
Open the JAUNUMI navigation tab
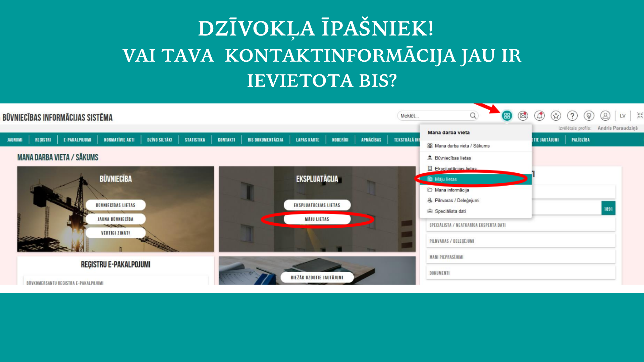15,140
